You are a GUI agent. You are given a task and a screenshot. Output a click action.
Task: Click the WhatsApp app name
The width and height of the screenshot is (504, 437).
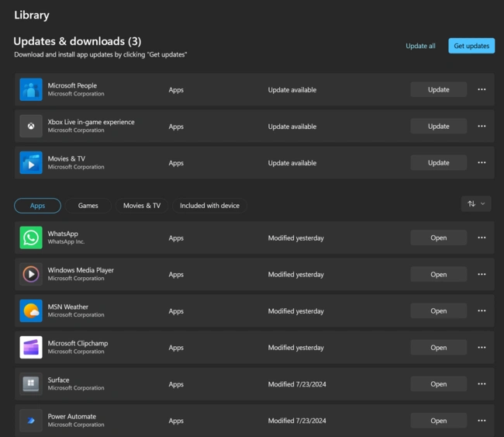pyautogui.click(x=63, y=234)
